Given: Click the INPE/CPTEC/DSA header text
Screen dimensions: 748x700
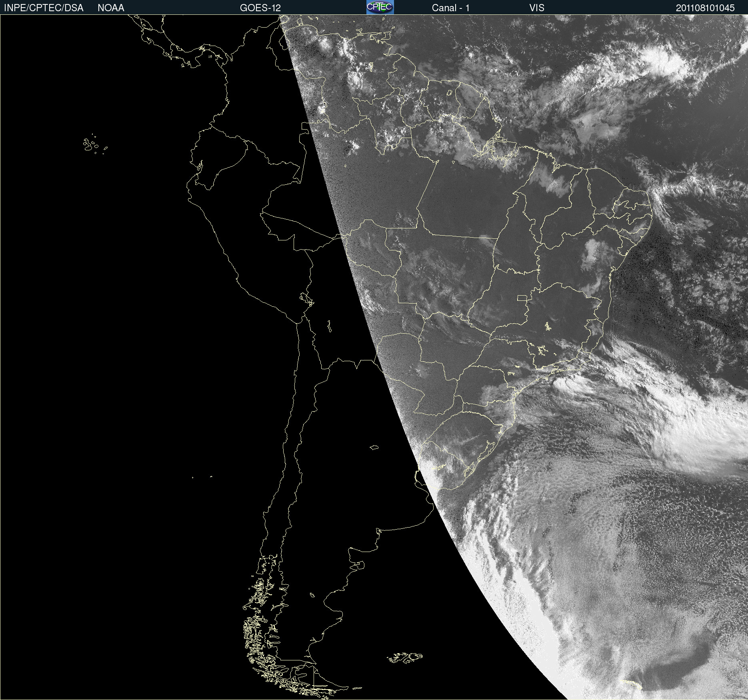Looking at the screenshot, I should click(44, 8).
